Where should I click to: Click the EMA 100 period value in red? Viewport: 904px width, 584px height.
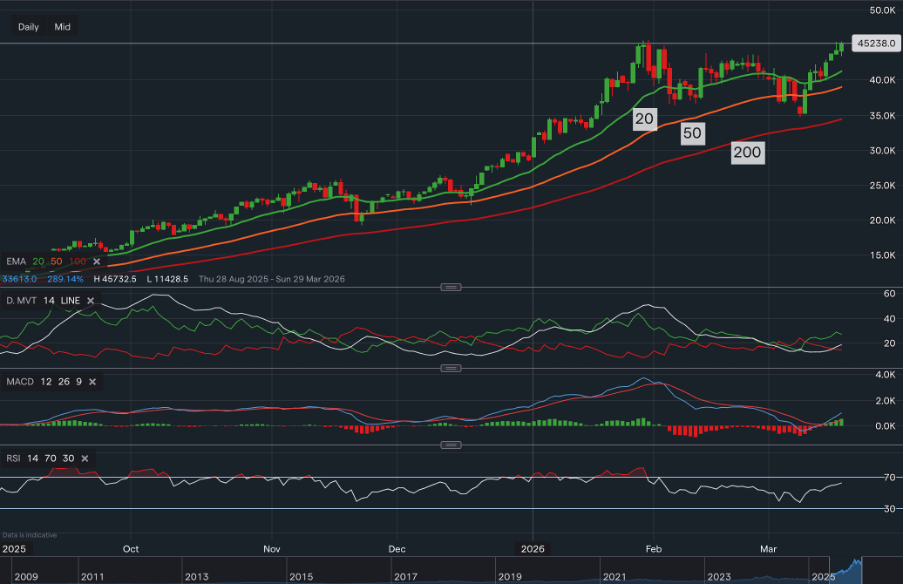(x=77, y=261)
